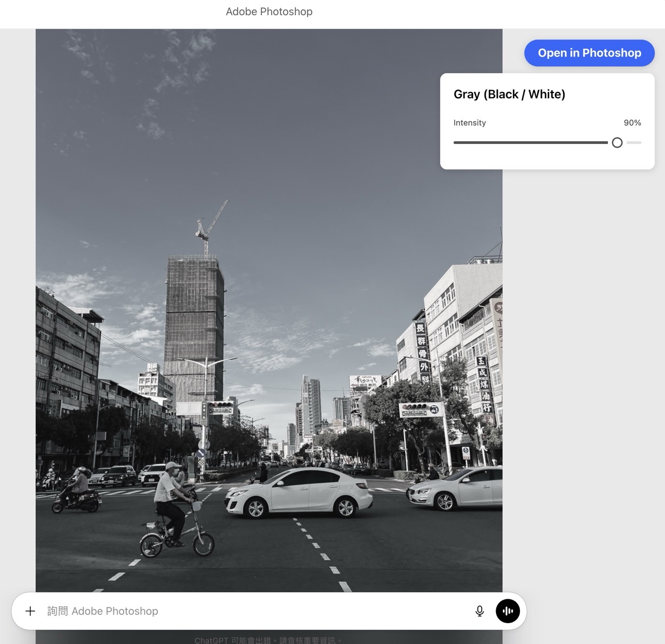This screenshot has height=644, width=665.
Task: Click the sky region of the edited image
Action: pos(312,130)
